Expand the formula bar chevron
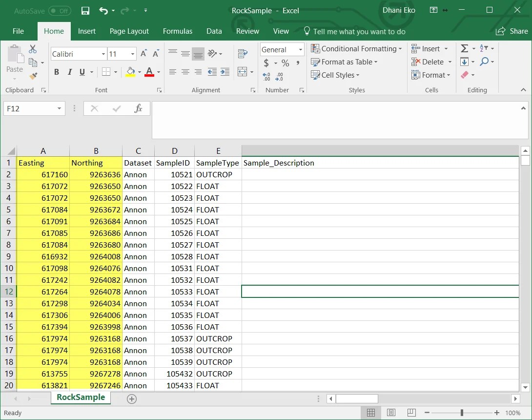Image resolution: width=532 pixels, height=420 pixels. pyautogui.click(x=523, y=108)
